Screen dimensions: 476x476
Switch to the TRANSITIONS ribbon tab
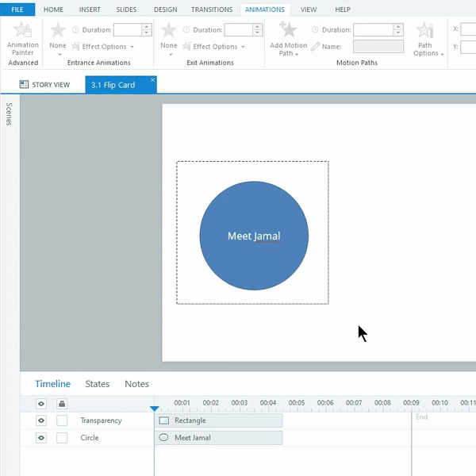click(212, 10)
